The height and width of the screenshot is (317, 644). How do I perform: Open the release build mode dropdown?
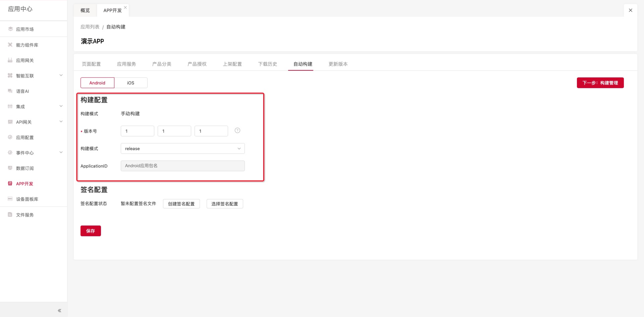point(182,148)
